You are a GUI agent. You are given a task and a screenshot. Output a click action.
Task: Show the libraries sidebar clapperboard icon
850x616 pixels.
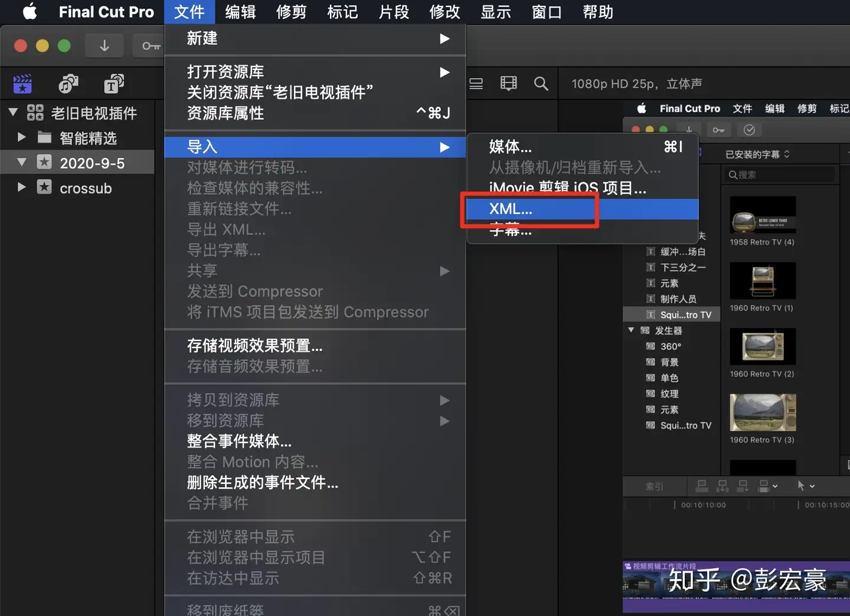pyautogui.click(x=22, y=84)
